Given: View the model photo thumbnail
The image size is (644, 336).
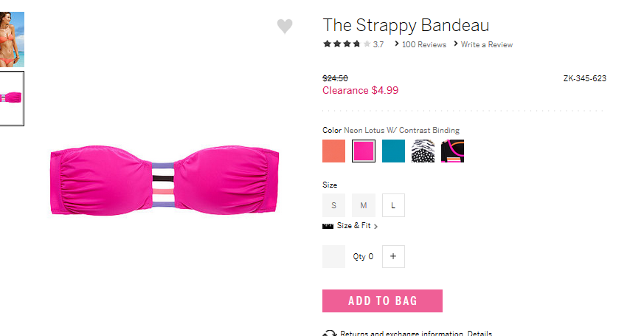Looking at the screenshot, I should (12, 39).
